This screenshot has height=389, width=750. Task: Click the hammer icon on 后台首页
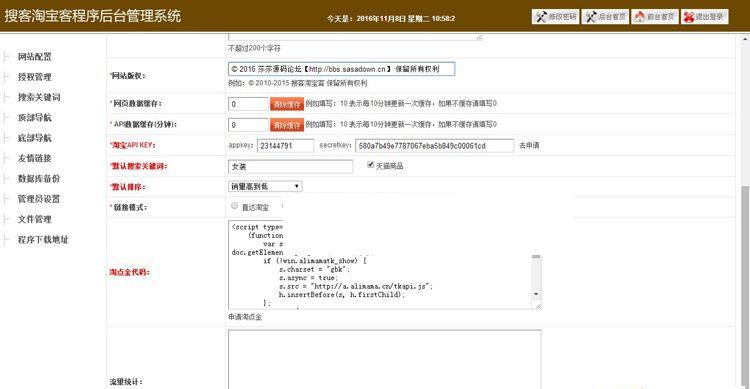pos(591,17)
